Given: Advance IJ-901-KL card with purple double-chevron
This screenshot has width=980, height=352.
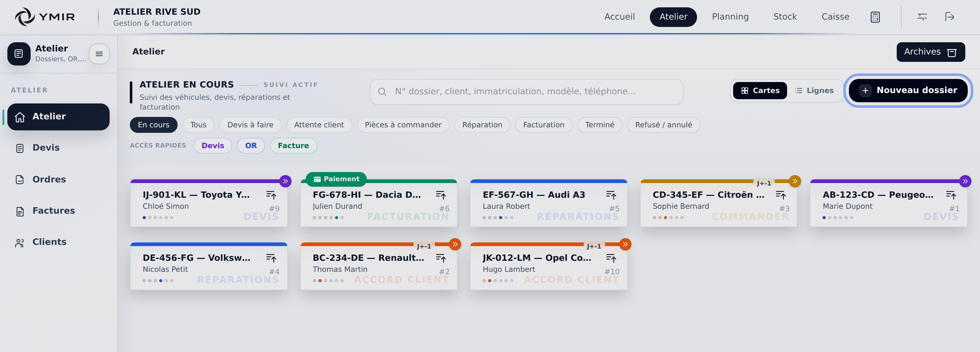Looking at the screenshot, I should pyautogui.click(x=285, y=181).
